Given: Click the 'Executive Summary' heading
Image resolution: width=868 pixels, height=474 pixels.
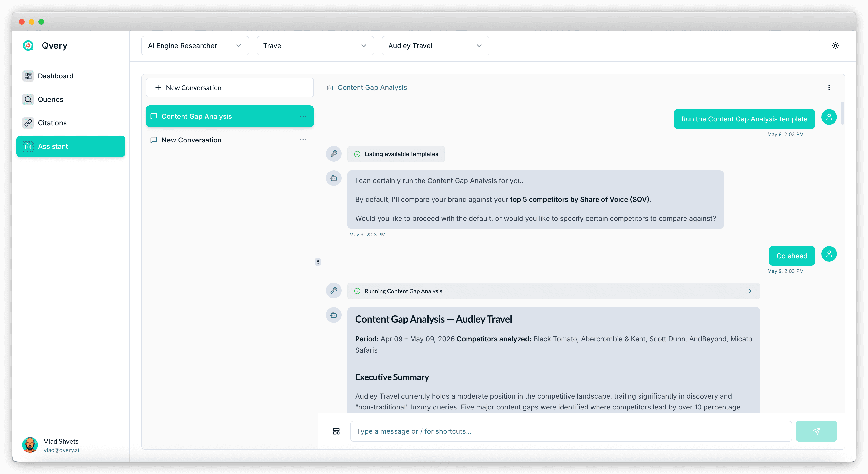Looking at the screenshot, I should click(392, 377).
